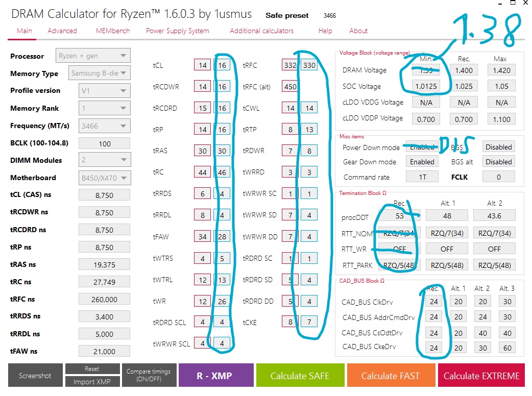Click CAD_BUS ClkDrv Alt. 3 value 30
Viewport: 532px width, 396px height.
507,302
